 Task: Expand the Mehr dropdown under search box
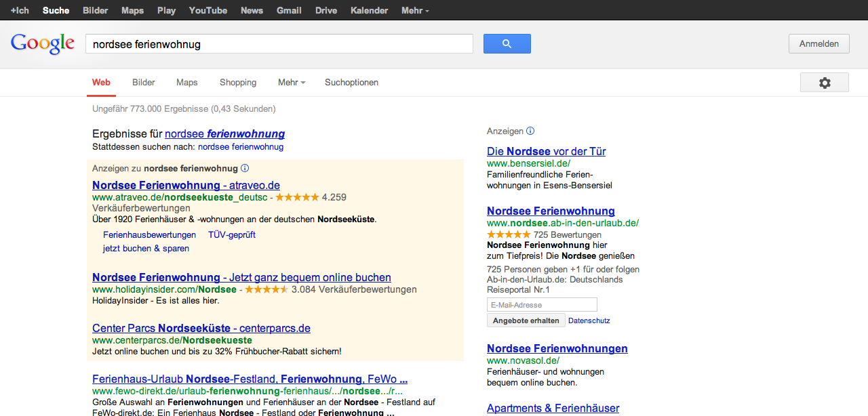[291, 83]
